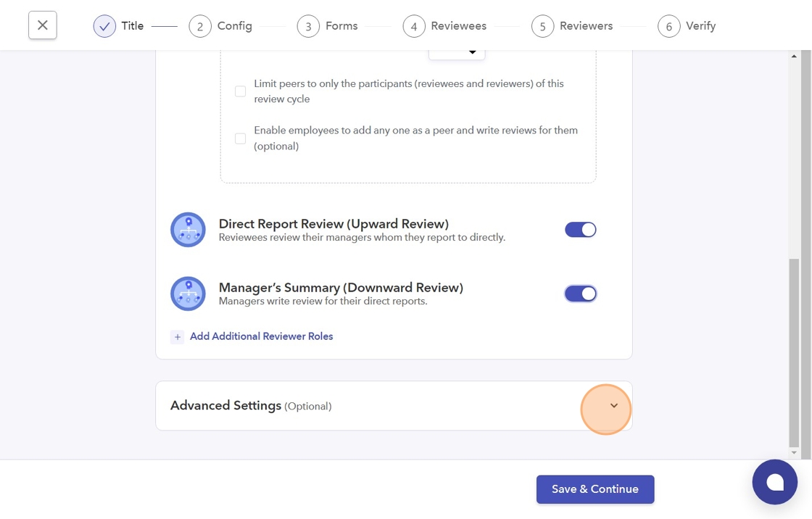Click the step 2 Config number circle

[x=200, y=26]
